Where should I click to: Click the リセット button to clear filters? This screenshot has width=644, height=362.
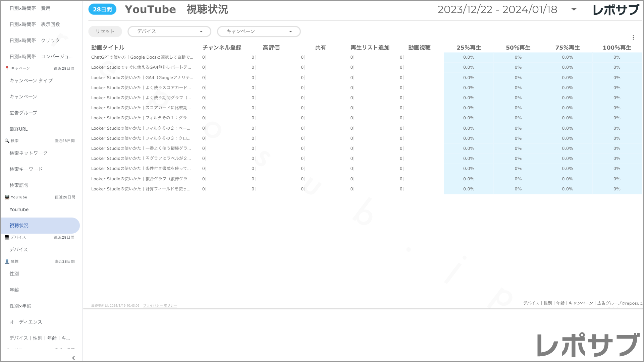[x=105, y=31]
